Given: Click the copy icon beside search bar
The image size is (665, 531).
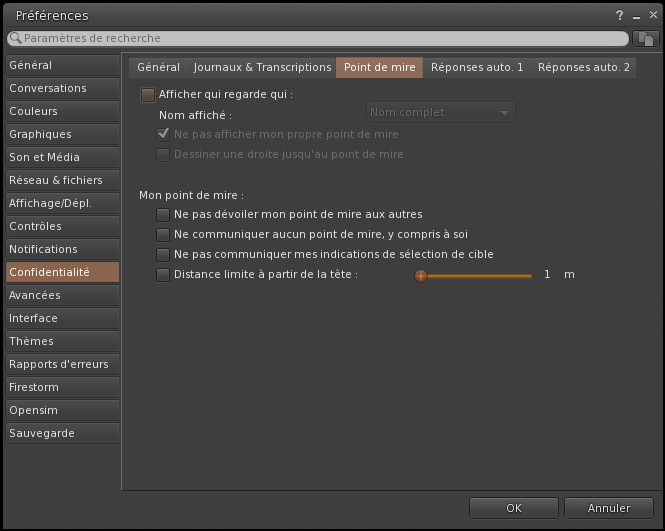Looking at the screenshot, I should pyautogui.click(x=645, y=38).
